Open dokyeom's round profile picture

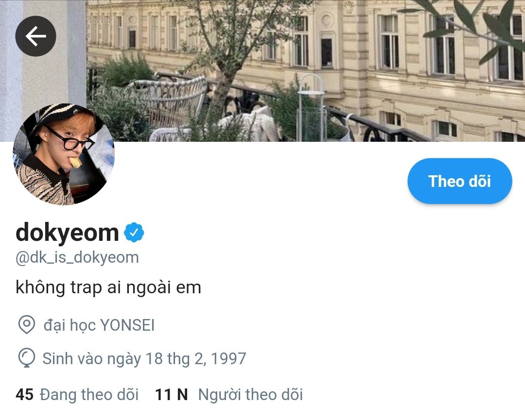(x=64, y=154)
